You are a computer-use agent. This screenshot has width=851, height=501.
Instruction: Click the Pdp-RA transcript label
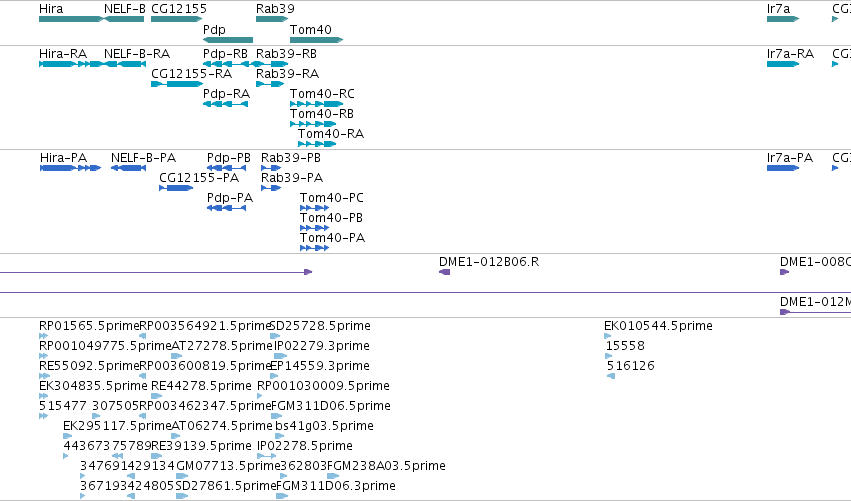coord(226,94)
